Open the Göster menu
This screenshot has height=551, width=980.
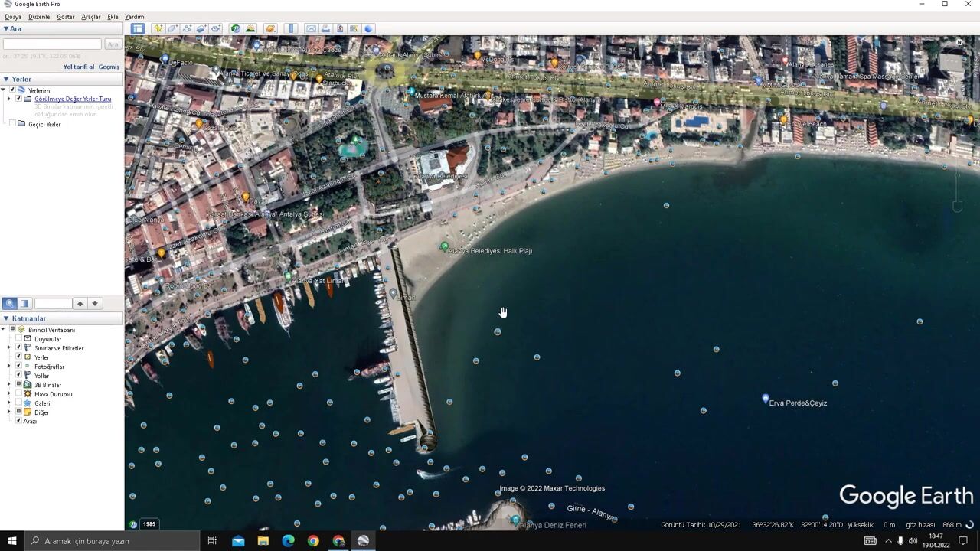tap(66, 17)
